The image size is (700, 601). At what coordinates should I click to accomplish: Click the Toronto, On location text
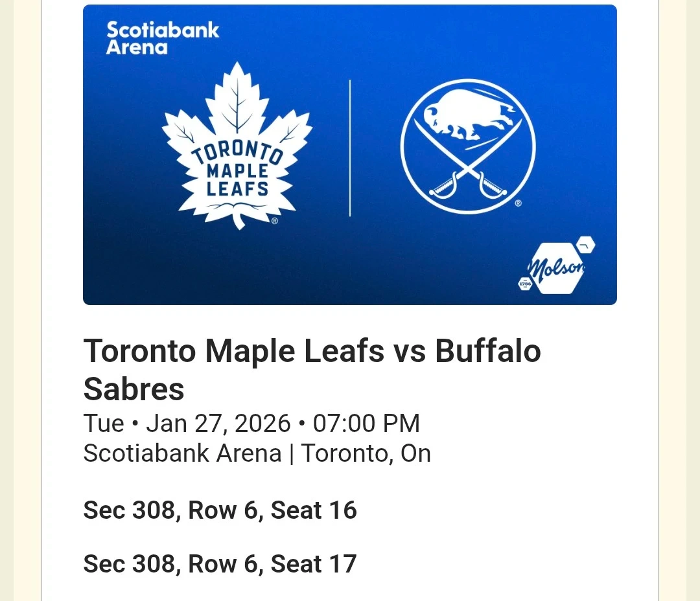(x=366, y=453)
